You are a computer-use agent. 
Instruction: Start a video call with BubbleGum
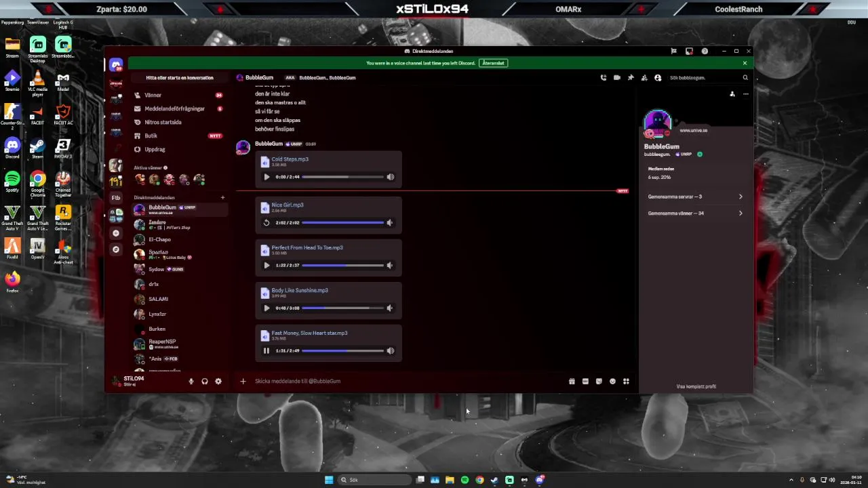617,78
